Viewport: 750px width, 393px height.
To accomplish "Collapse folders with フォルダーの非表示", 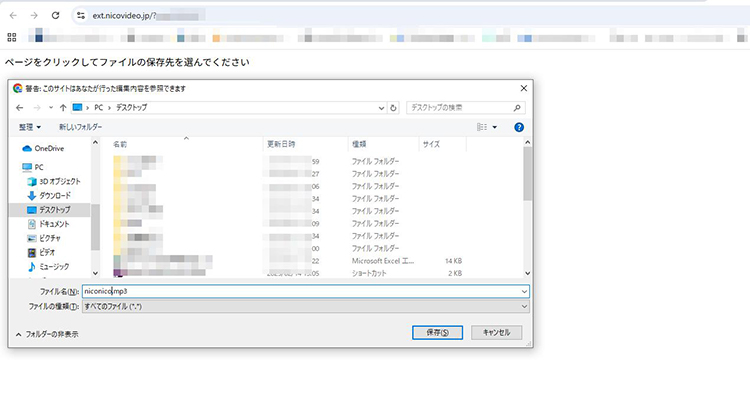I will point(47,334).
